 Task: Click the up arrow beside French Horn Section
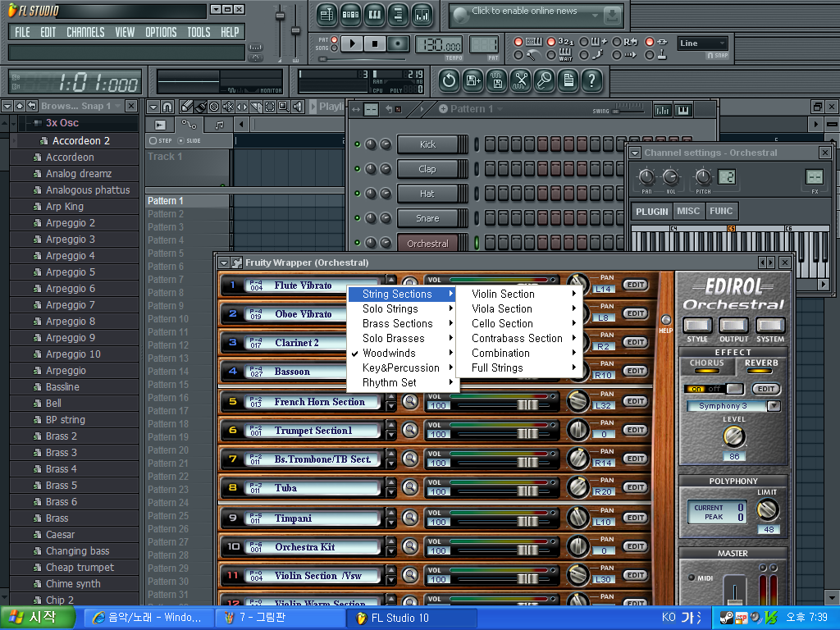(x=391, y=396)
